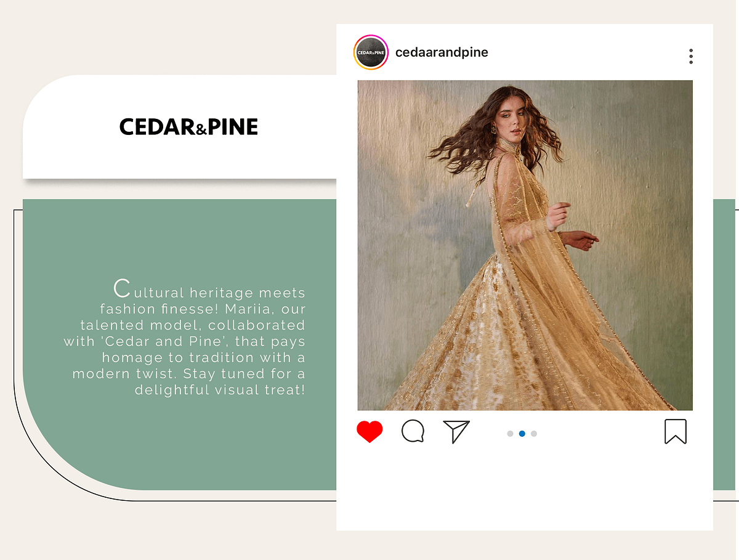Click the CEDAR&PINE logo heading
The height and width of the screenshot is (560, 739).
pos(188,127)
